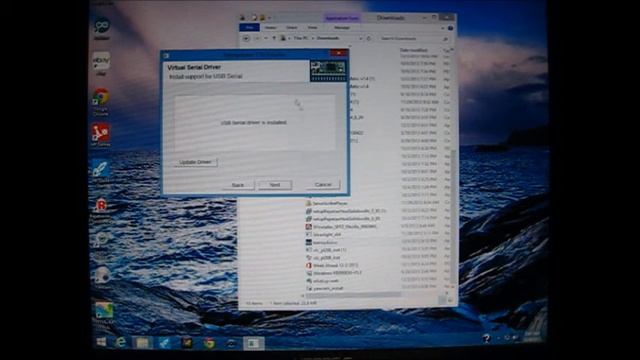Click the help icon in the system tray
The image size is (640, 360).
(486, 338)
